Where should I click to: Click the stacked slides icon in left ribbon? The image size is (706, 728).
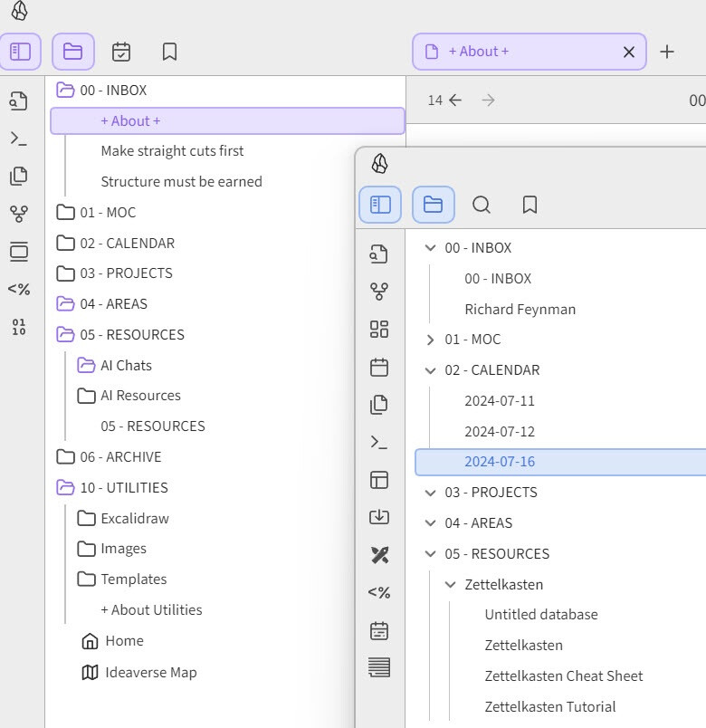pyautogui.click(x=19, y=251)
